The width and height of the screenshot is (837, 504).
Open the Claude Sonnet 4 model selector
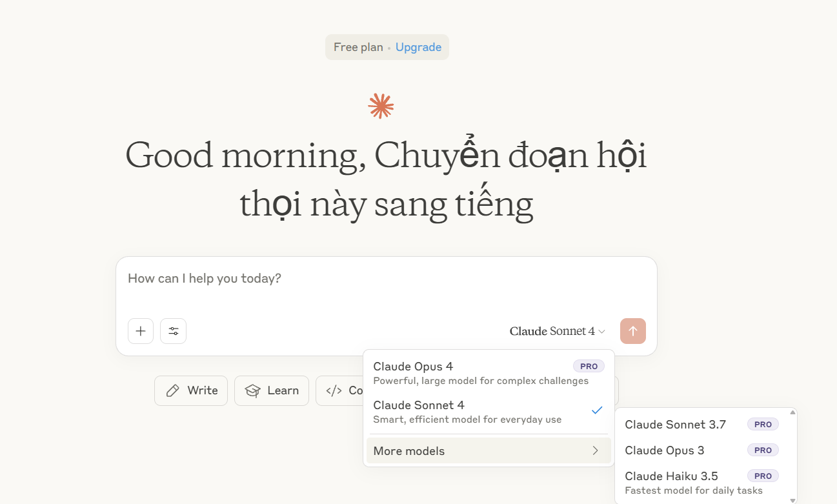pos(558,331)
